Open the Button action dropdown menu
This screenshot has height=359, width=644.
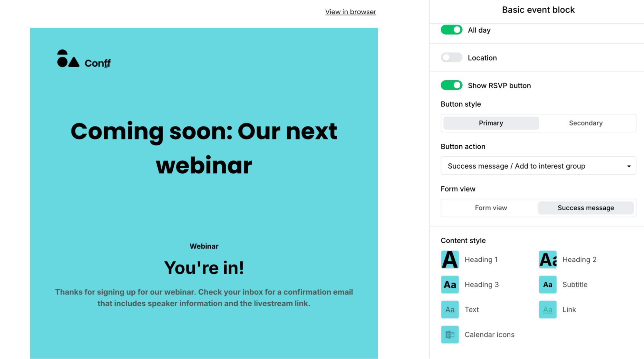(538, 166)
